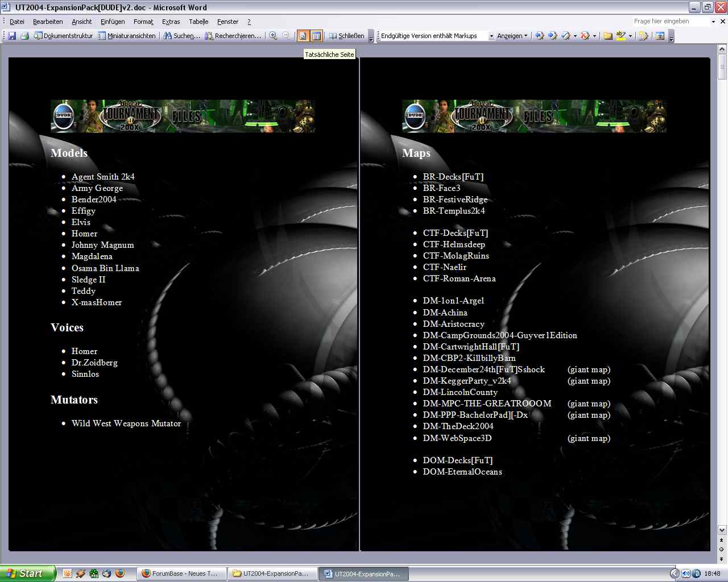Go to the next change icon
This screenshot has width=728, height=582.
[x=552, y=36]
